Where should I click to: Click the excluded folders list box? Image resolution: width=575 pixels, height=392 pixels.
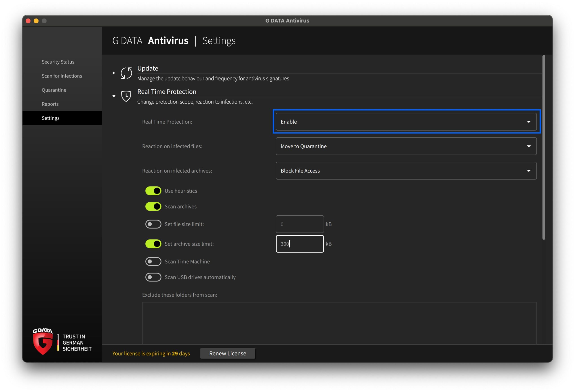339,323
